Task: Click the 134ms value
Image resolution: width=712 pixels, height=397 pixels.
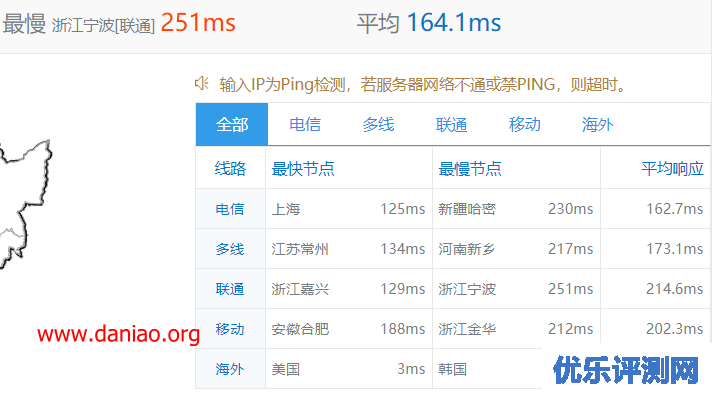Action: click(403, 249)
